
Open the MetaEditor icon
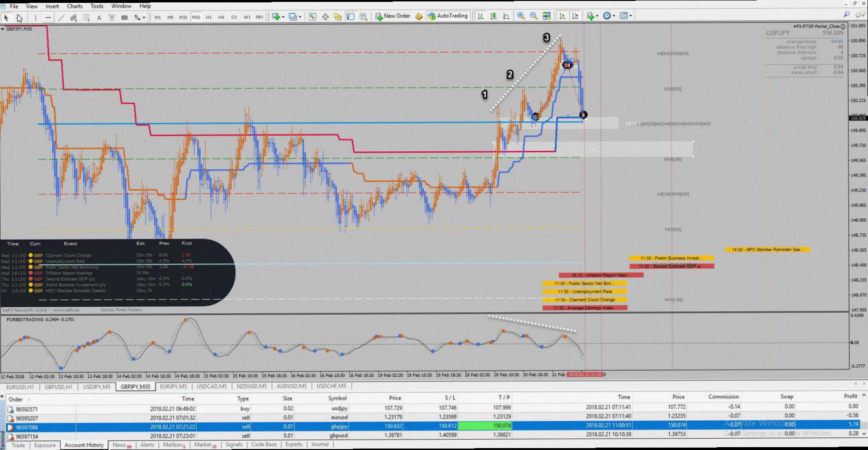pos(419,17)
